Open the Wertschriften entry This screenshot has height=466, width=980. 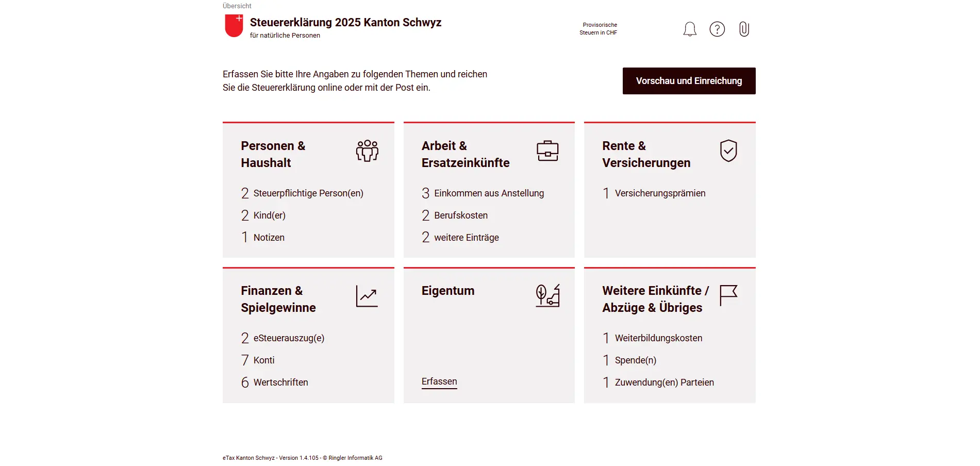[280, 382]
